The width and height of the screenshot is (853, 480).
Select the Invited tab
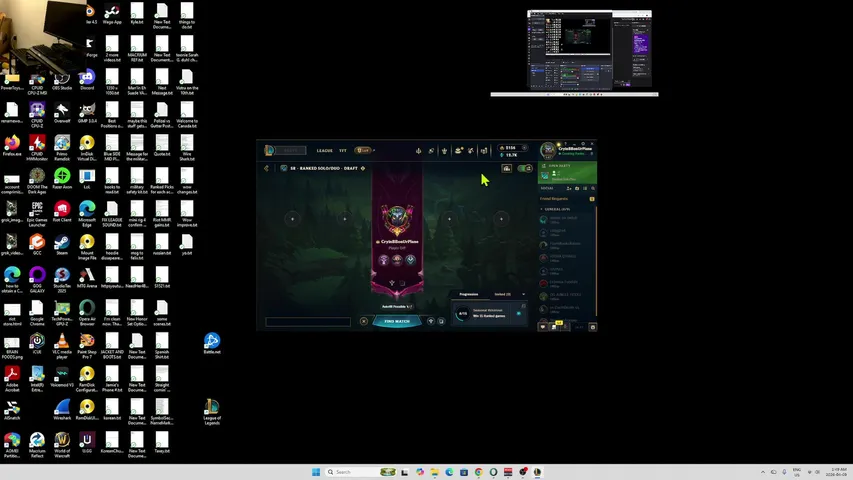coord(502,294)
